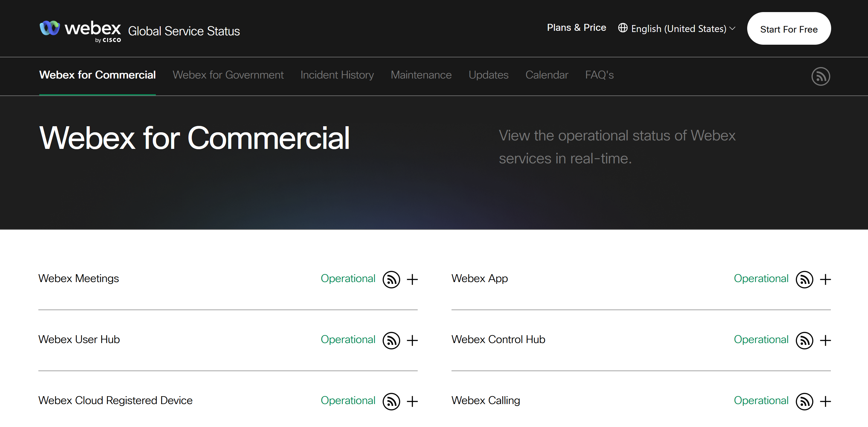Click the RSS icon for Webex App
This screenshot has width=868, height=427.
pos(804,279)
